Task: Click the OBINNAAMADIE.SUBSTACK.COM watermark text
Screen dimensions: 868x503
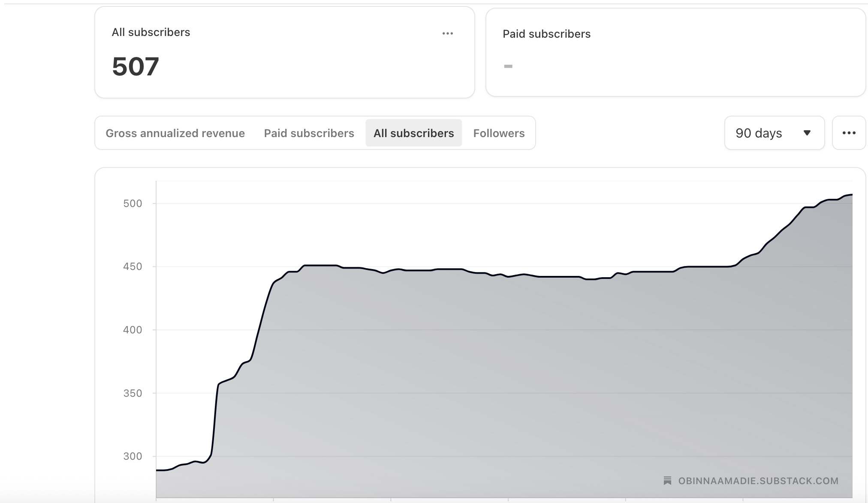Action: [758, 481]
